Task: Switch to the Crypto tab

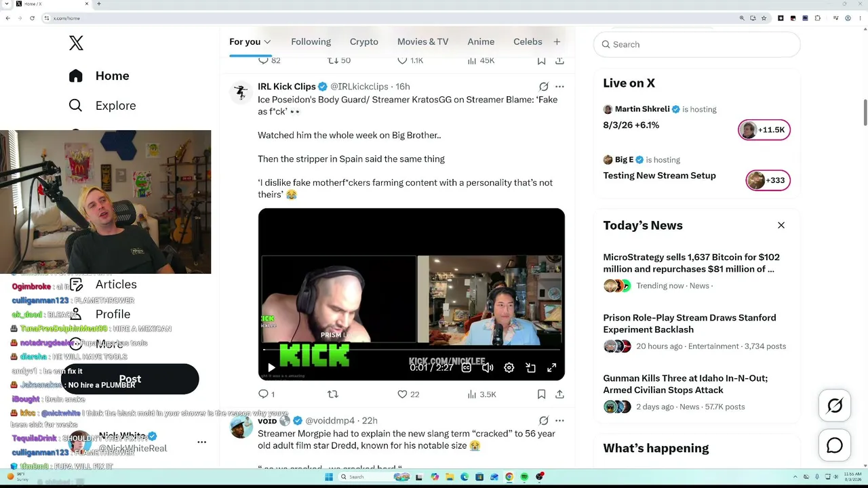Action: click(x=364, y=42)
